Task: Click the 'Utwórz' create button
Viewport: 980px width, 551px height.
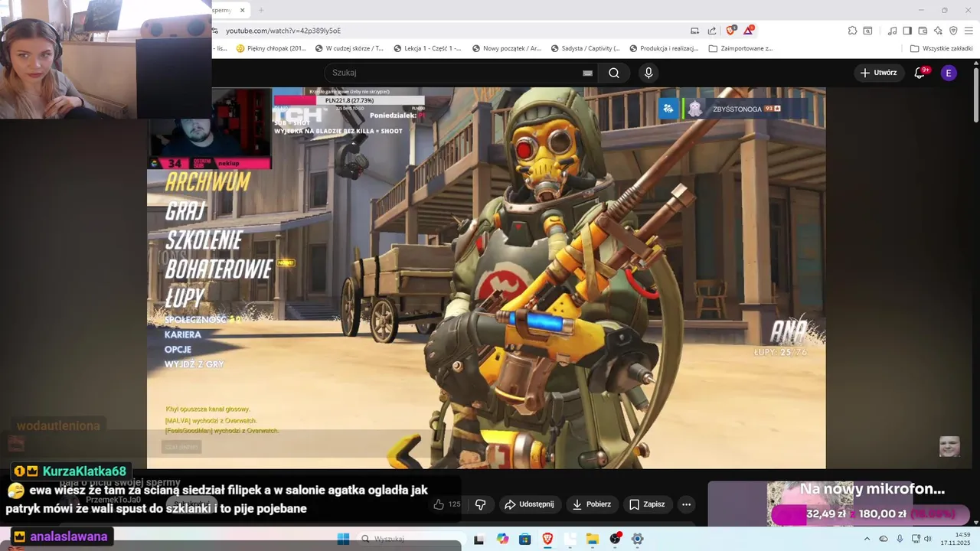Action: point(878,73)
